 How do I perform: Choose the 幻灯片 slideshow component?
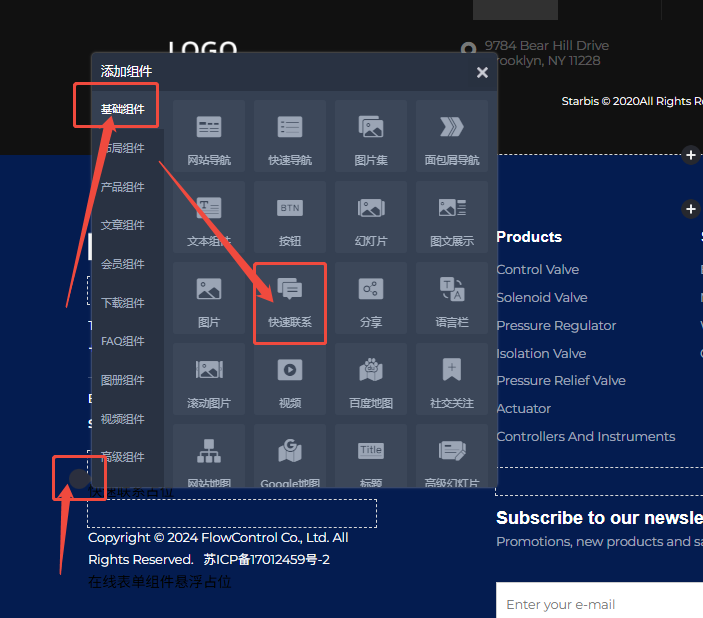click(x=371, y=217)
